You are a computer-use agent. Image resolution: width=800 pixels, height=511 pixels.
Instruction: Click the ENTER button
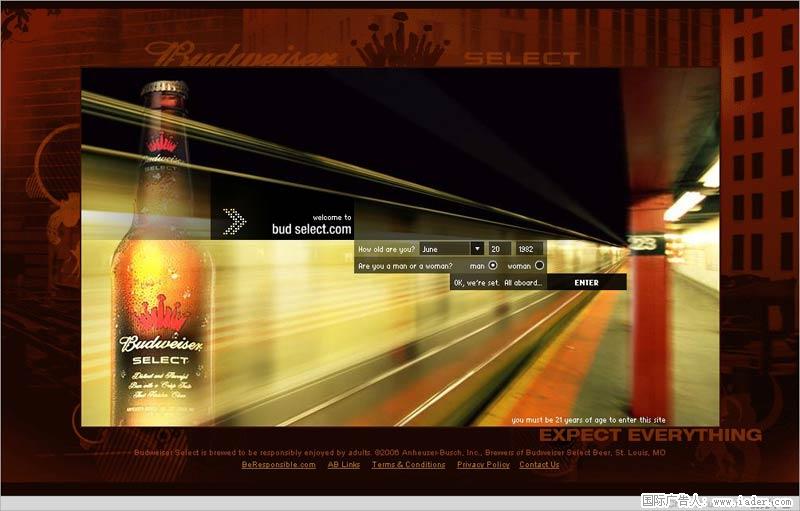pyautogui.click(x=587, y=282)
